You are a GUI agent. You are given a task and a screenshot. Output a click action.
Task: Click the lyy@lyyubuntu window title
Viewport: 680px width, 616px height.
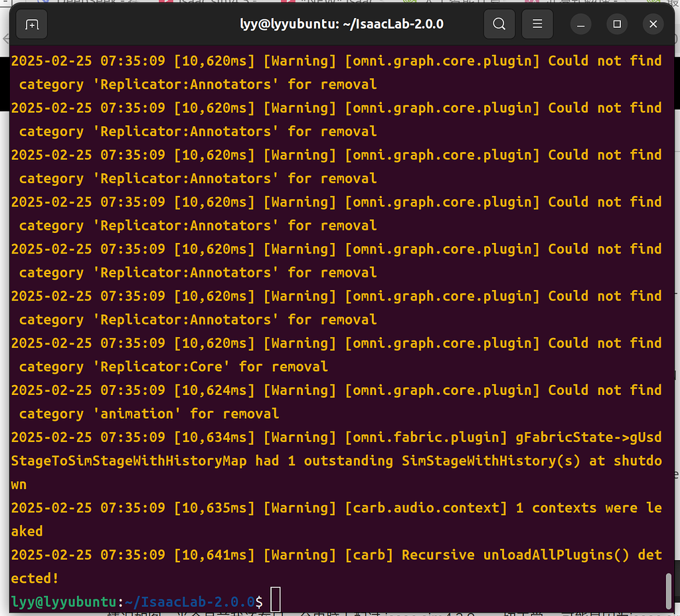(341, 25)
